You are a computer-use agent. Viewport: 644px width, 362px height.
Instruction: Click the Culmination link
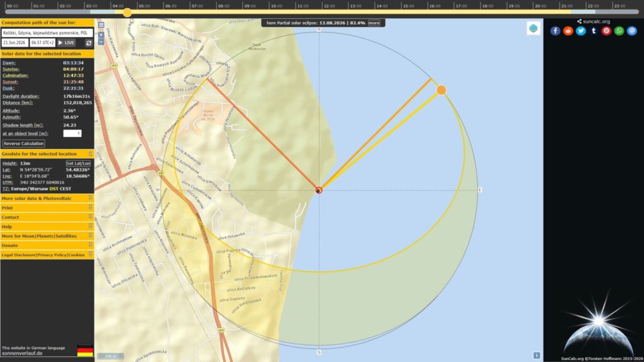[15, 75]
